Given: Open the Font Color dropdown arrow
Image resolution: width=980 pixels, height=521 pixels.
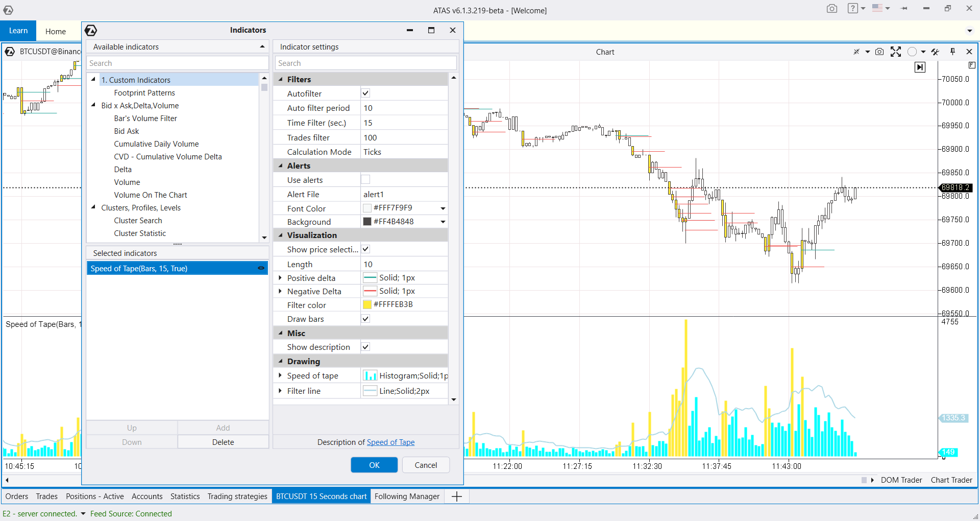Looking at the screenshot, I should coord(443,208).
